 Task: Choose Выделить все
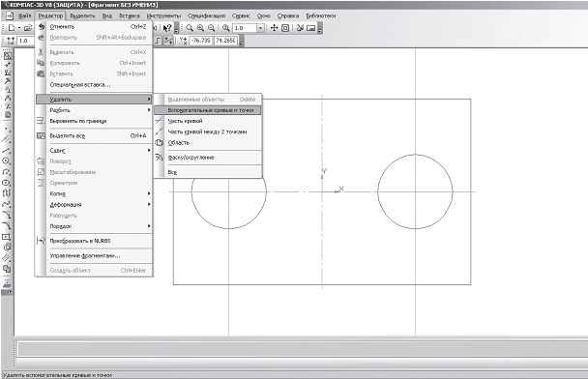[x=94, y=135]
